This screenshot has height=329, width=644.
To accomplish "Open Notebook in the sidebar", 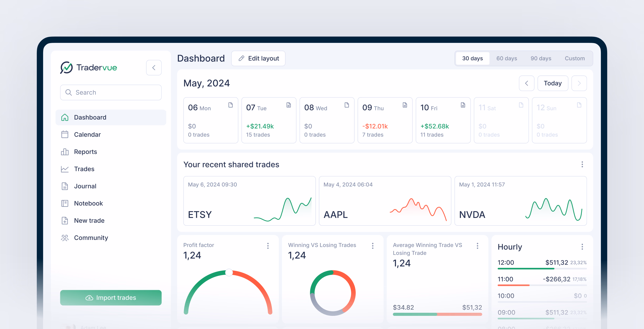I will [x=111, y=203].
